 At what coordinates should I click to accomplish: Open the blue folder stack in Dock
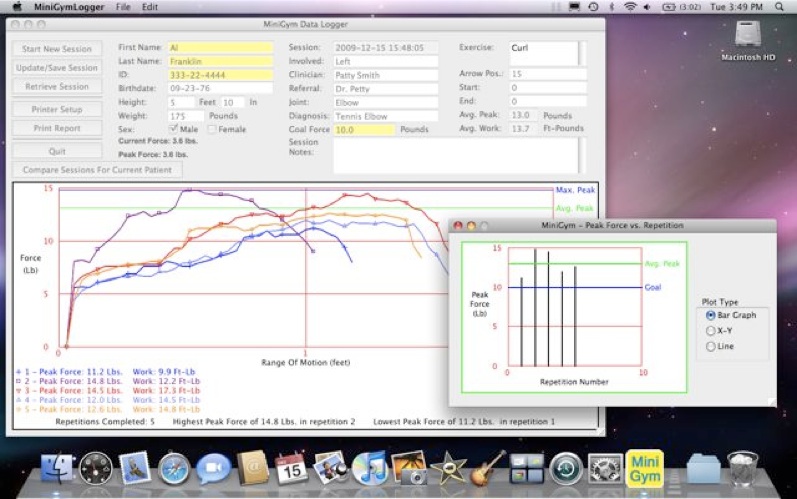pos(703,468)
